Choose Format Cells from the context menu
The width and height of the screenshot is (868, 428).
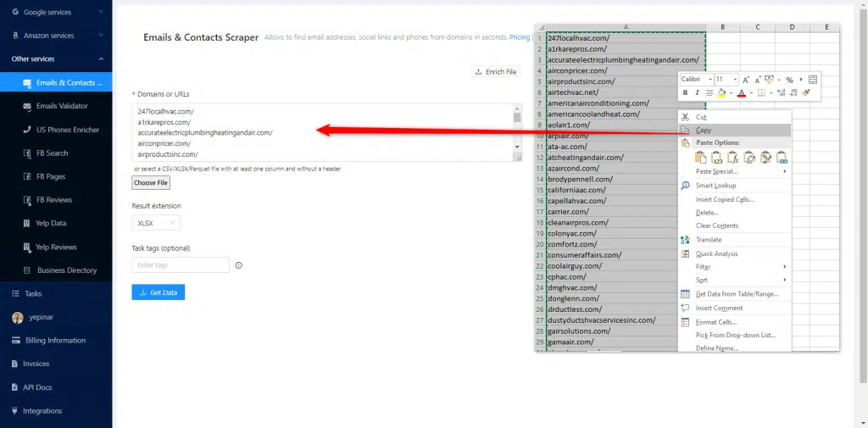pos(715,322)
